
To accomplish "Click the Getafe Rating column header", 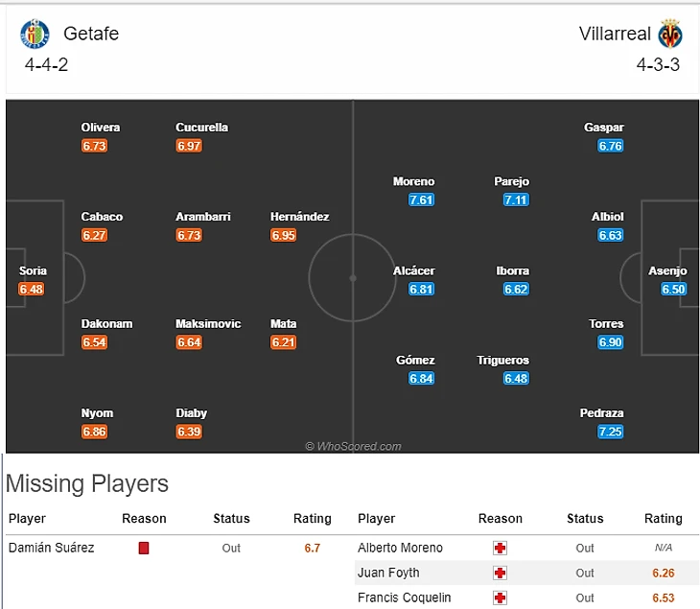I will pyautogui.click(x=312, y=518).
